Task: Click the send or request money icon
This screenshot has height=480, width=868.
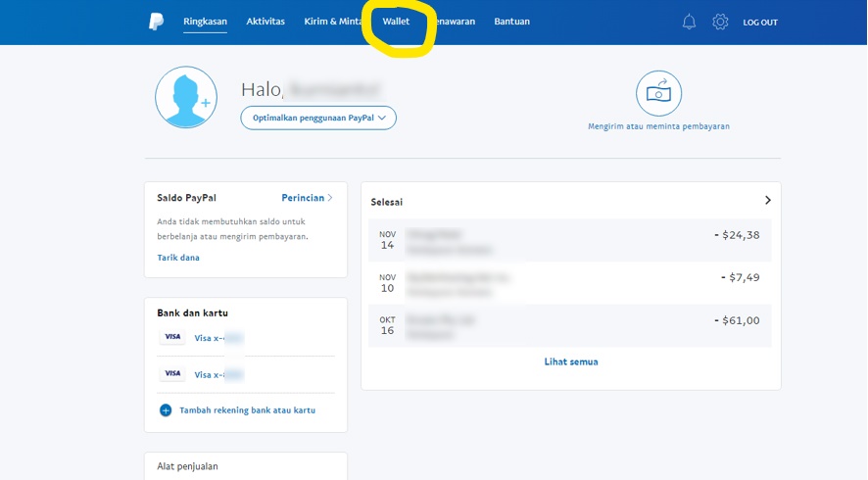Action: (x=658, y=94)
